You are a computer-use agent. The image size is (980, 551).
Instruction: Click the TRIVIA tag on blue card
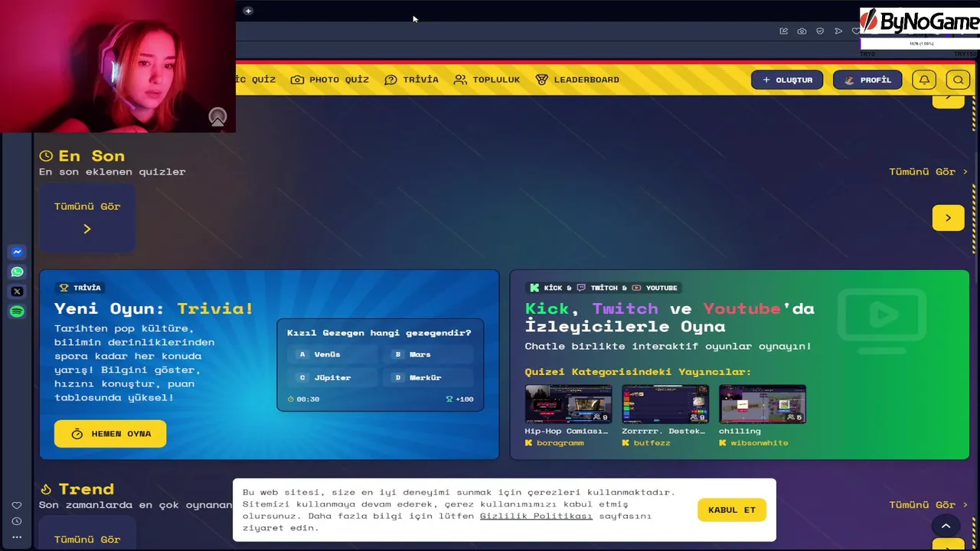click(80, 288)
